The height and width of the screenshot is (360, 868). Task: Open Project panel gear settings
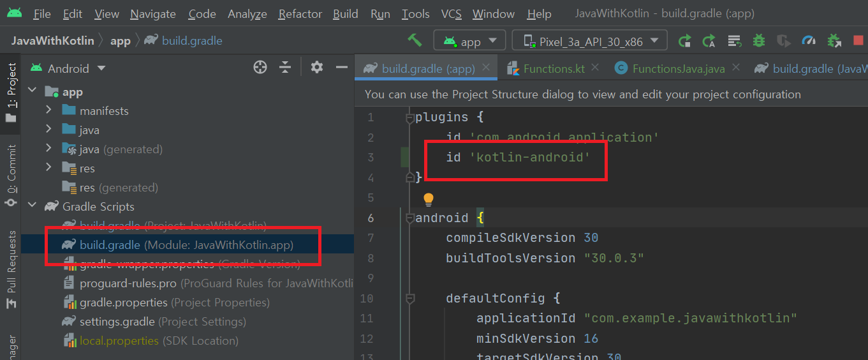[x=317, y=67]
